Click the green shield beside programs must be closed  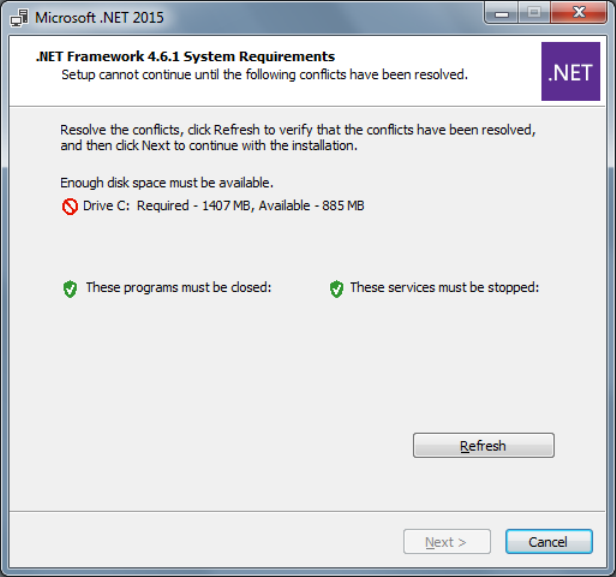coord(70,289)
